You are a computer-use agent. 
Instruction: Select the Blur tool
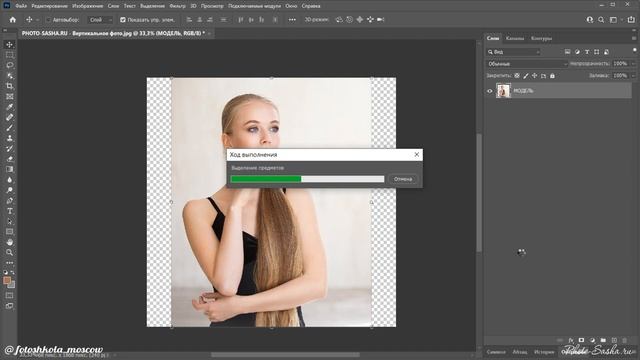point(9,180)
